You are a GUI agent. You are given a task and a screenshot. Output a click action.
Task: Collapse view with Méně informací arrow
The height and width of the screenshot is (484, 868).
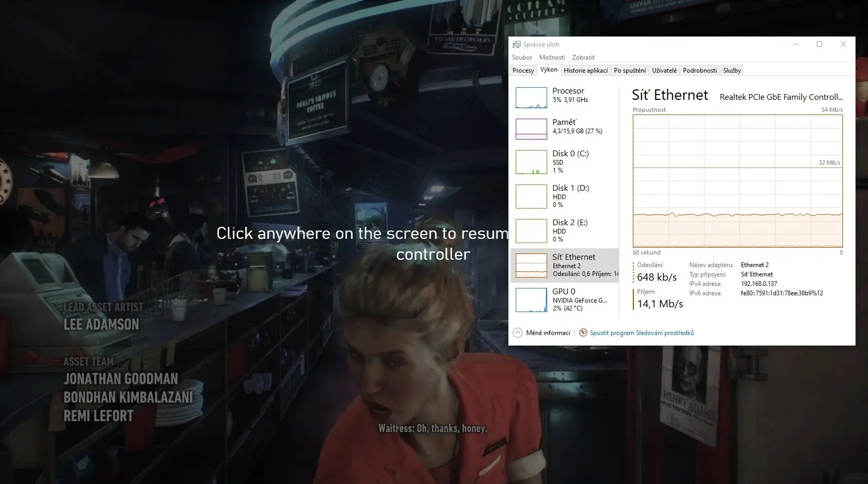pos(517,333)
